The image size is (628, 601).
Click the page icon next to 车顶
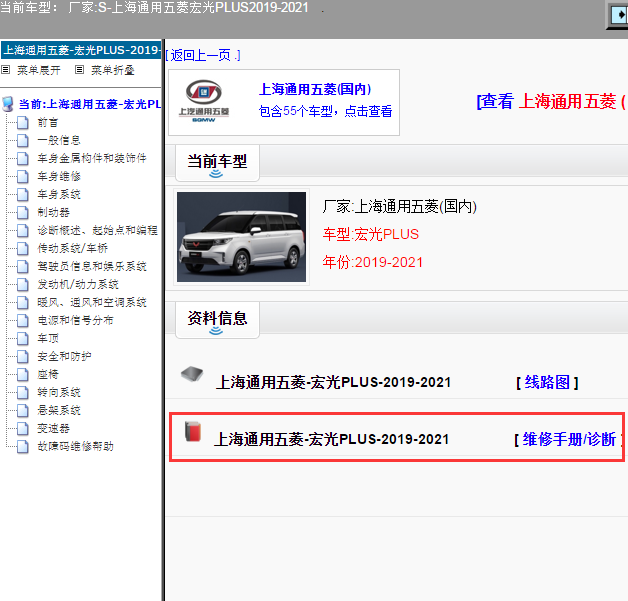point(23,338)
